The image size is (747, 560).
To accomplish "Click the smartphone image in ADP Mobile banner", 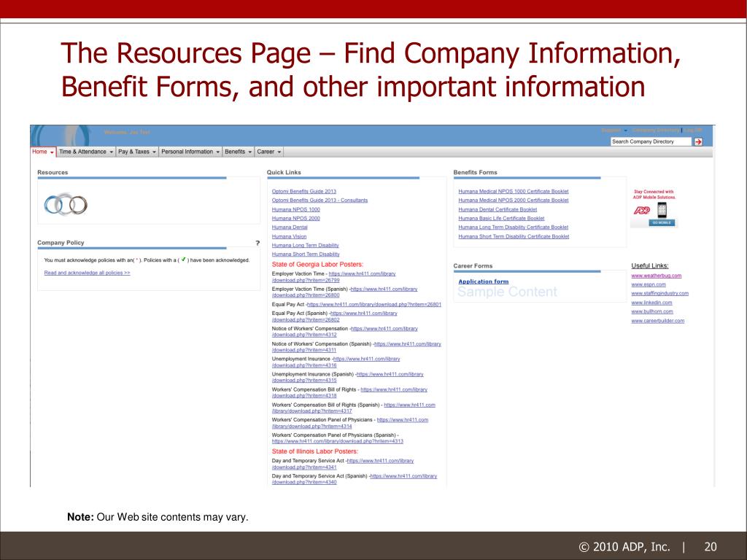I will tap(662, 209).
